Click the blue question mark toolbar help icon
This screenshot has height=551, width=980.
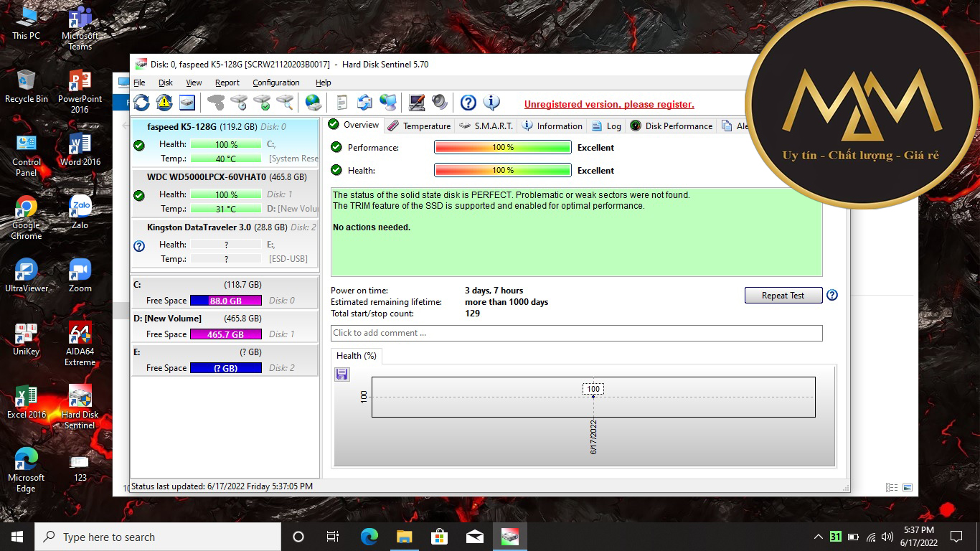[468, 103]
